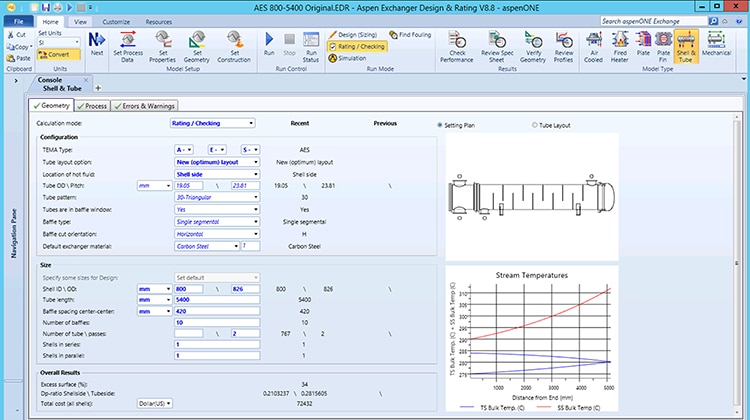This screenshot has width=750, height=420.
Task: Open Total cost Dollar(US) currency dropdown
Action: tap(154, 404)
